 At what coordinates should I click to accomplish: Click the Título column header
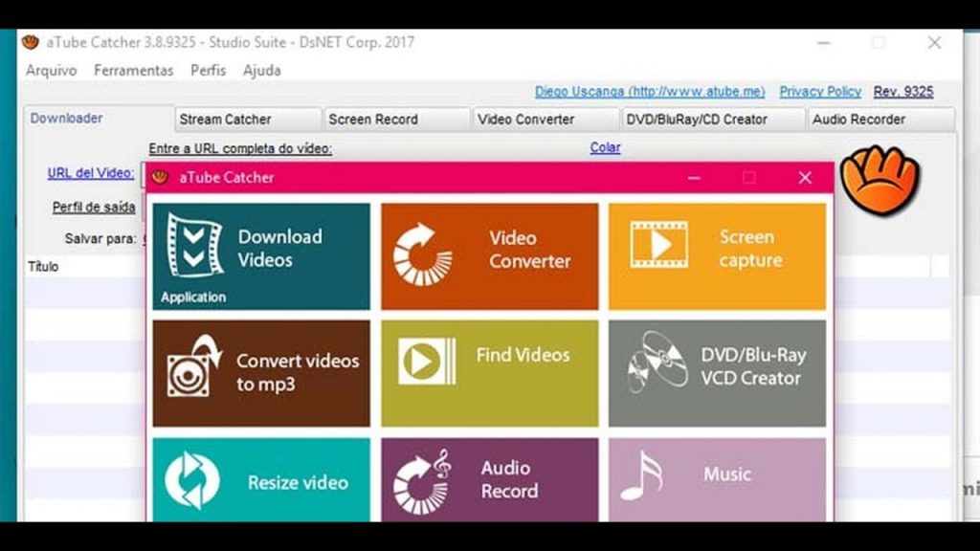[43, 267]
